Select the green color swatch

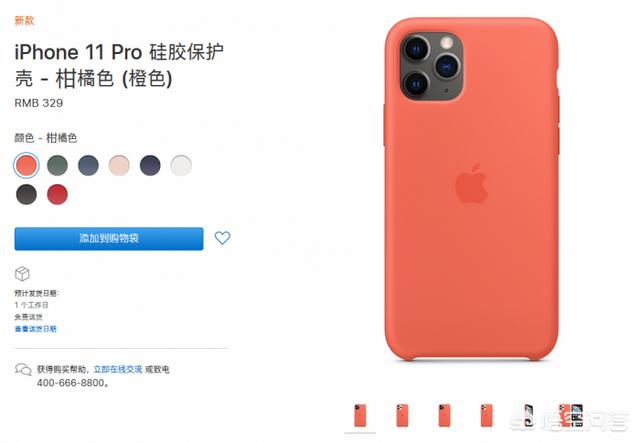click(x=58, y=165)
